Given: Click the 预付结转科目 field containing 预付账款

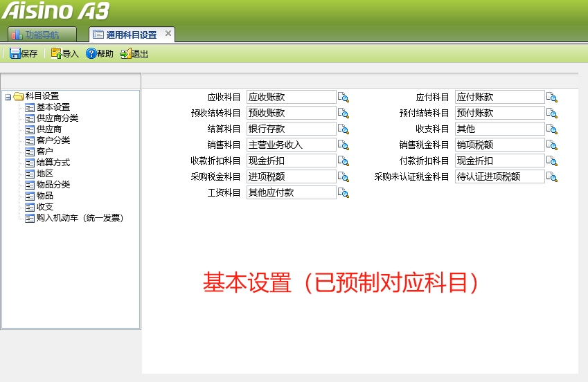Looking at the screenshot, I should tap(500, 113).
